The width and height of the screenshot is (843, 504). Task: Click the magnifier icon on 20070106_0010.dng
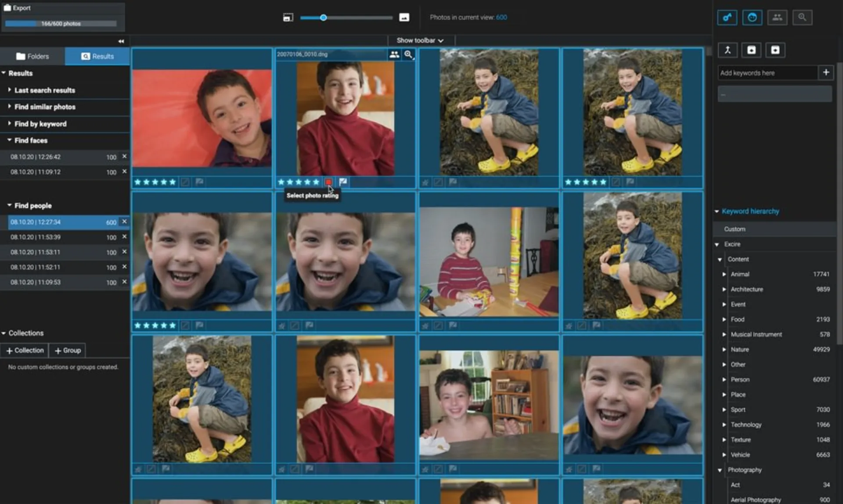click(x=408, y=54)
